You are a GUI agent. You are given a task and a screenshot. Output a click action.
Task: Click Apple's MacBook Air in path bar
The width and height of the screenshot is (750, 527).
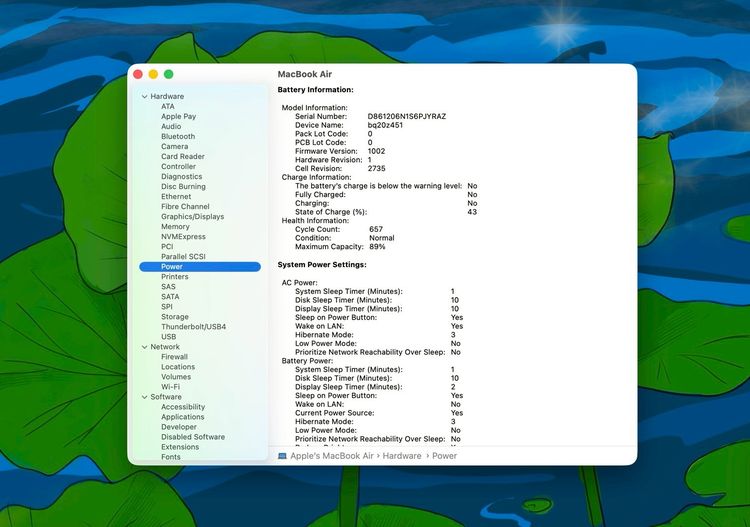[x=331, y=456]
